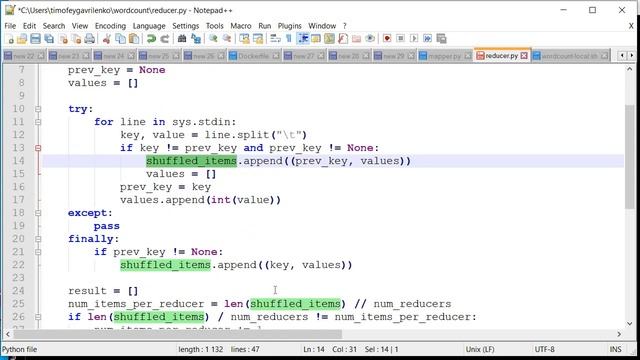Collapse the try block at line 10
This screenshot has width=640, height=360.
[38, 109]
